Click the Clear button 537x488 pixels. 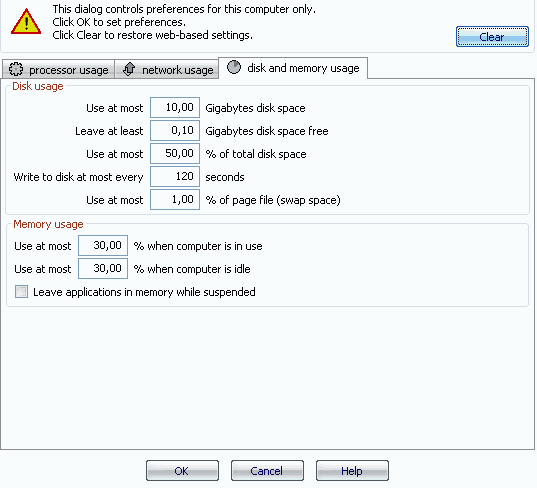click(x=492, y=37)
